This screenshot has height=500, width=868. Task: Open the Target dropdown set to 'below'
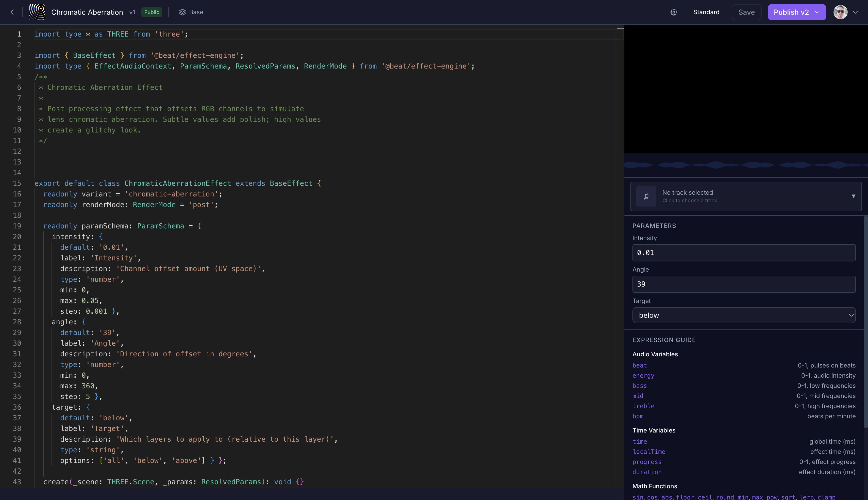coord(743,315)
